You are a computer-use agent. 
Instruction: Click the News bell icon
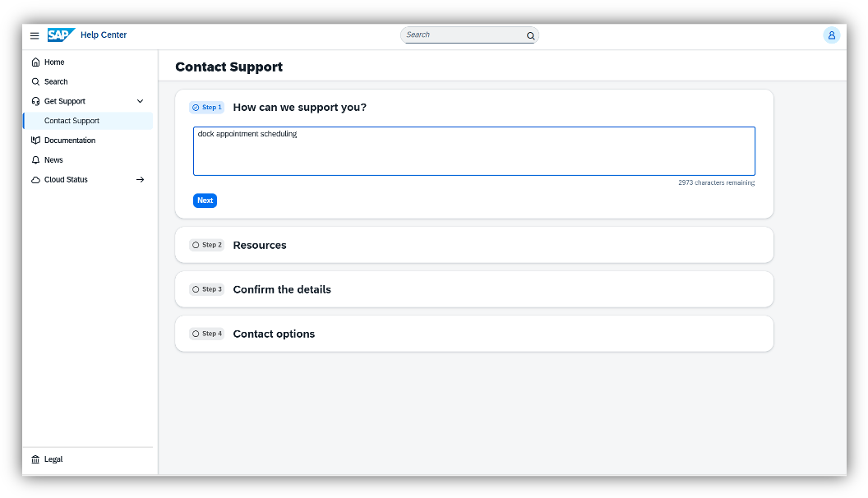pos(35,160)
